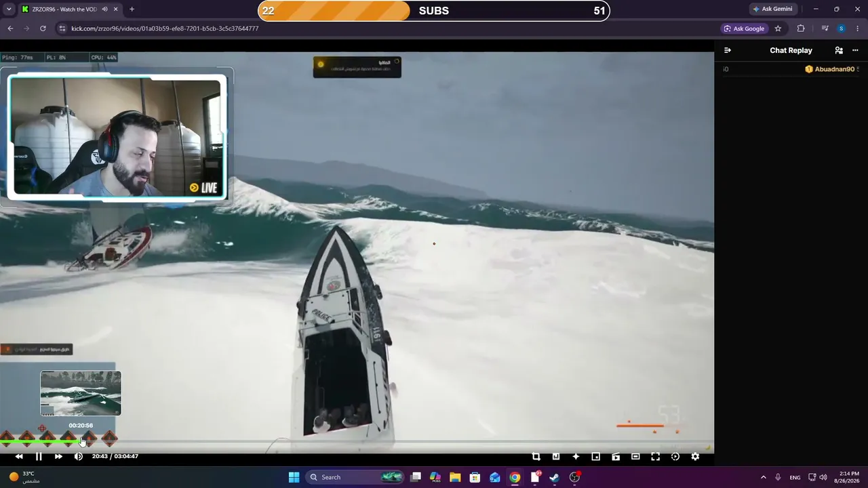
Task: Open Microsoft 365 from the taskbar
Action: (x=435, y=477)
